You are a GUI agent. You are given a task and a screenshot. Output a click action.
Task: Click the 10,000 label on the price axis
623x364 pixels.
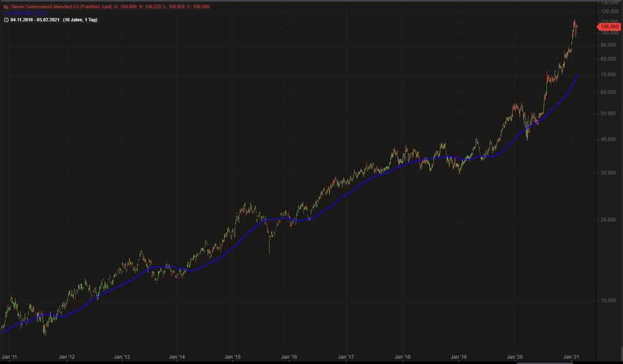coord(608,300)
